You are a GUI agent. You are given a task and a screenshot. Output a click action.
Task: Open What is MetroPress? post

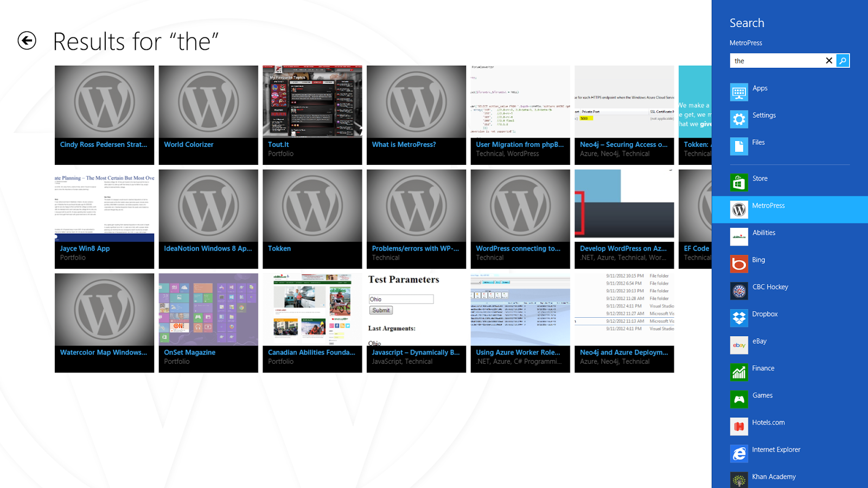pos(416,115)
